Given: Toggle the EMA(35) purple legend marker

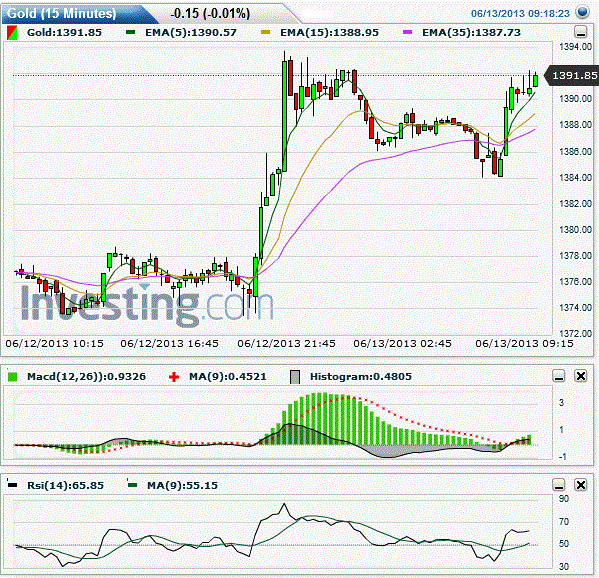Looking at the screenshot, I should (407, 32).
